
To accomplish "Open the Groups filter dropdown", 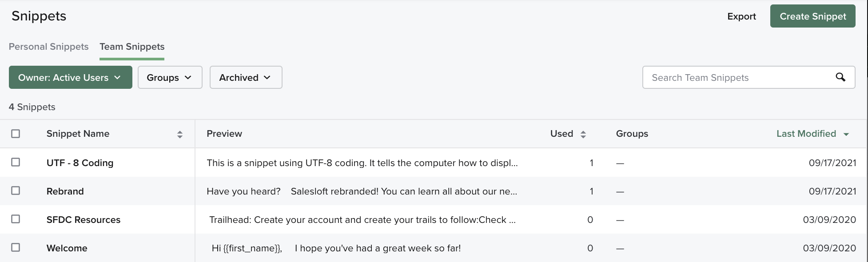I will click(170, 77).
